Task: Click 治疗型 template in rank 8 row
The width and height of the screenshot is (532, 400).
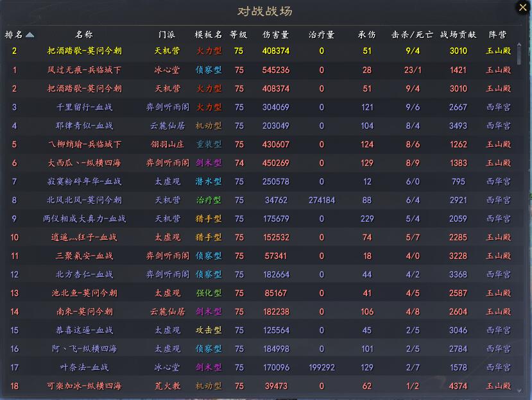Action: tap(209, 200)
